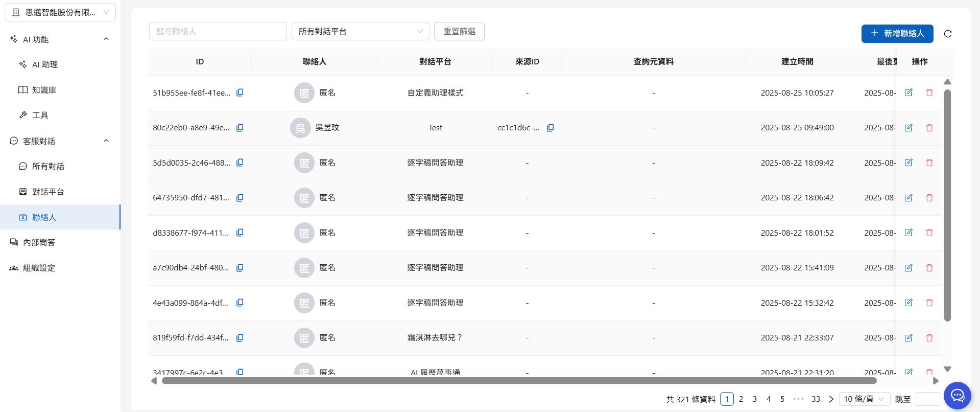Edit the contact 吳昱玟

click(x=909, y=128)
